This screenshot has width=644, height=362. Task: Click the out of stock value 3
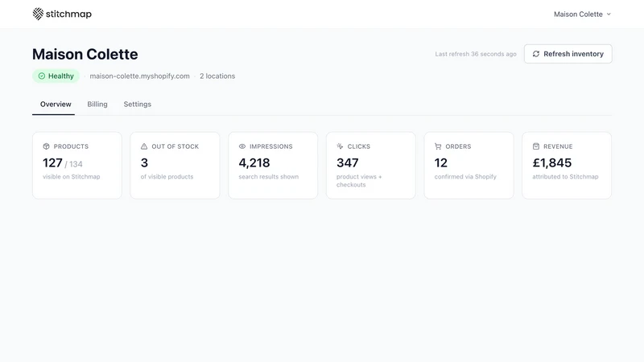tap(144, 163)
